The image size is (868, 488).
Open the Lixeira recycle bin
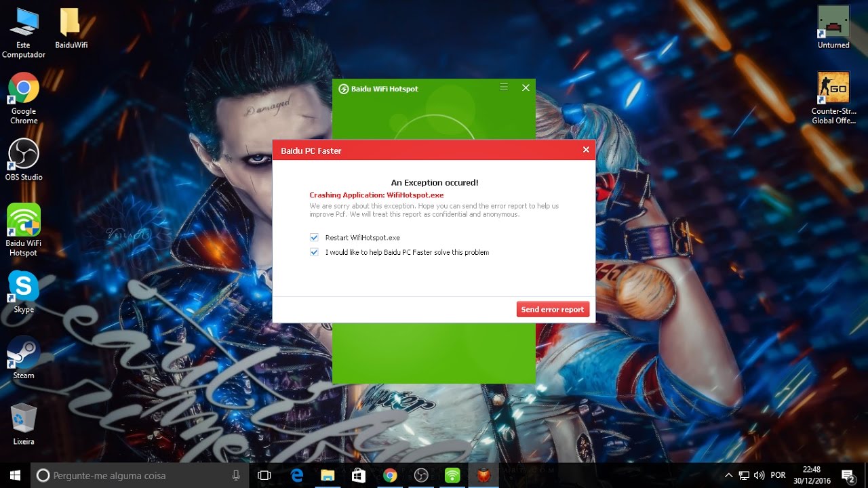24,424
